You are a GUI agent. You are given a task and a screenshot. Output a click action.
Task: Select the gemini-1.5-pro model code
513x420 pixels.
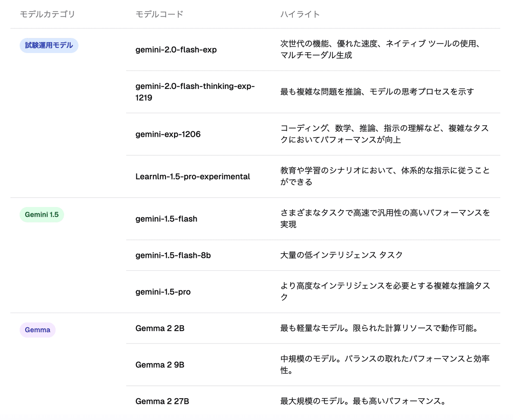pos(163,292)
